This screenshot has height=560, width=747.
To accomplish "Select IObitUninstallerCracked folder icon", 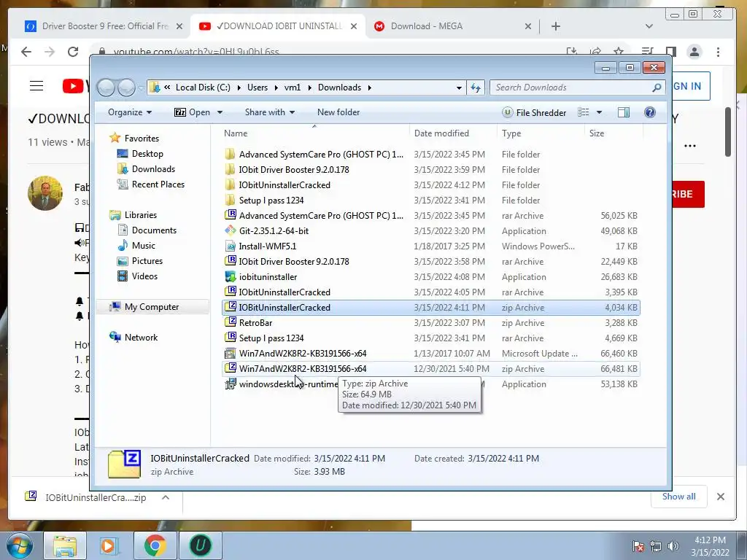I will pyautogui.click(x=230, y=184).
